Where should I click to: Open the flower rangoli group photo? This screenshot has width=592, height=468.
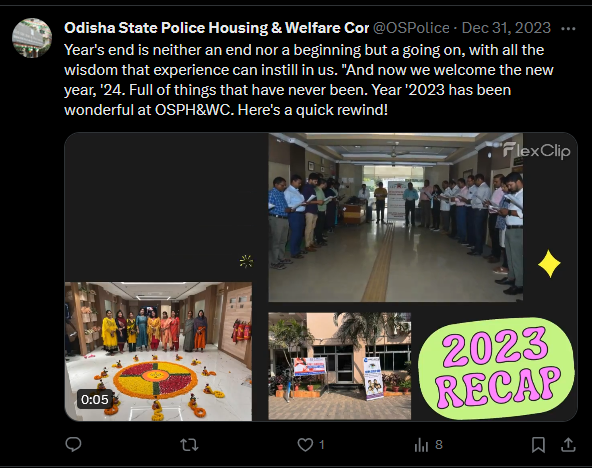tap(158, 351)
